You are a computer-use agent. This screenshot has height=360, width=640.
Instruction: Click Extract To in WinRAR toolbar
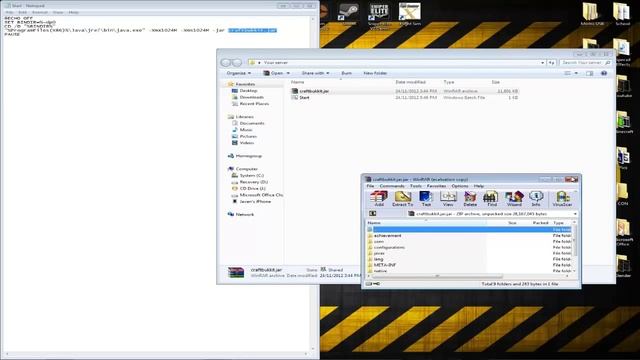[x=402, y=198]
